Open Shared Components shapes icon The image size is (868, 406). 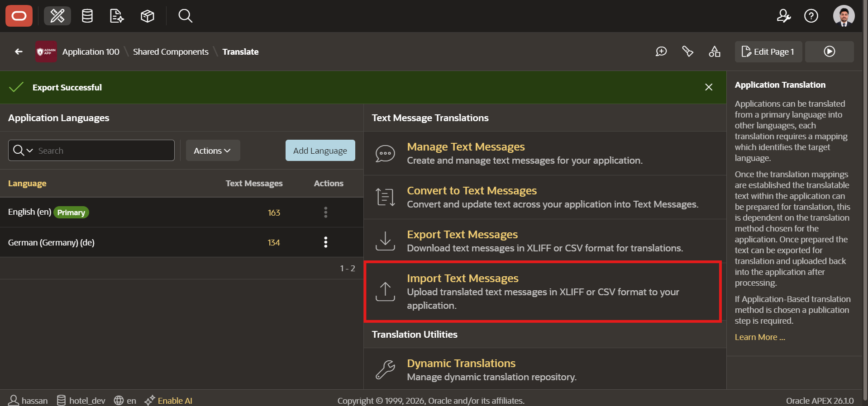[715, 52]
